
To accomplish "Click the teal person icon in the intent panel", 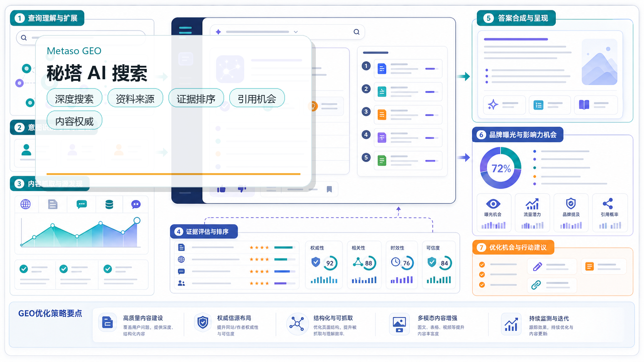I will pos(26,150).
